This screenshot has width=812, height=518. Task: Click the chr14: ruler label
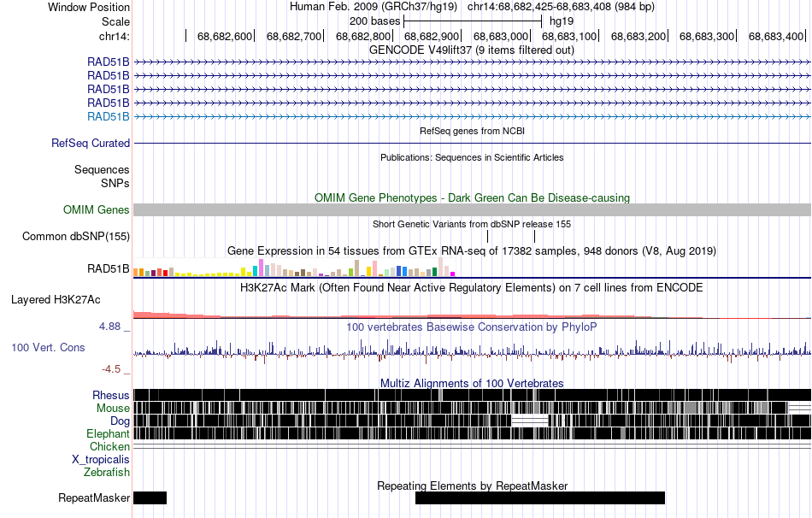click(x=115, y=36)
